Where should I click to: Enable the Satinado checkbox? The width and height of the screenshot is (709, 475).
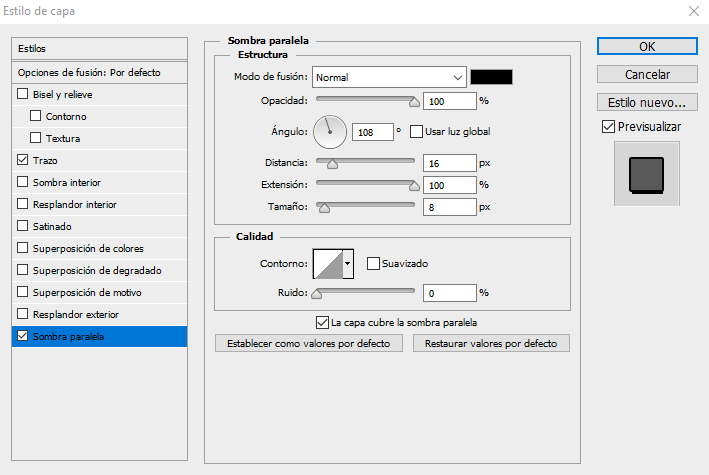22,226
